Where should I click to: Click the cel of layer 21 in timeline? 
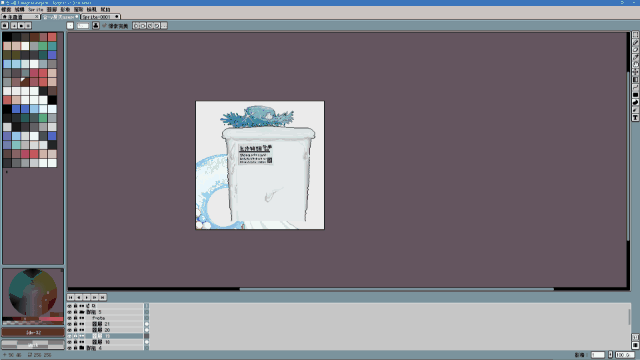tap(147, 324)
